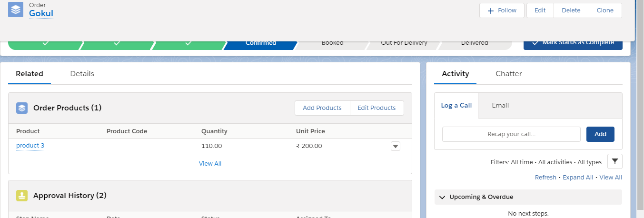Screen dimensions: 644x218
Task: Switch to the Details tab
Action: coord(82,74)
